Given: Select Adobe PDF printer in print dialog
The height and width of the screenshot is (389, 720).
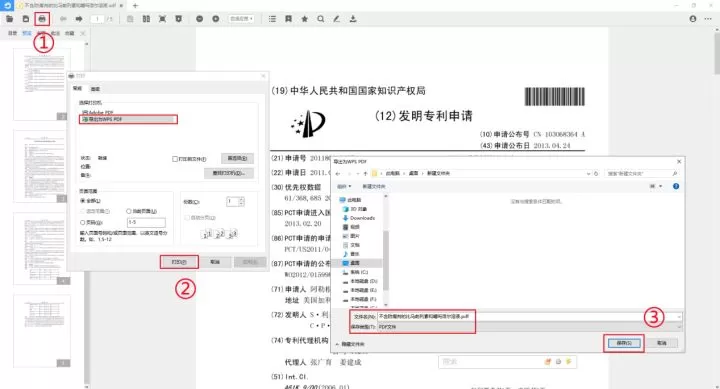Looking at the screenshot, I should point(97,112).
